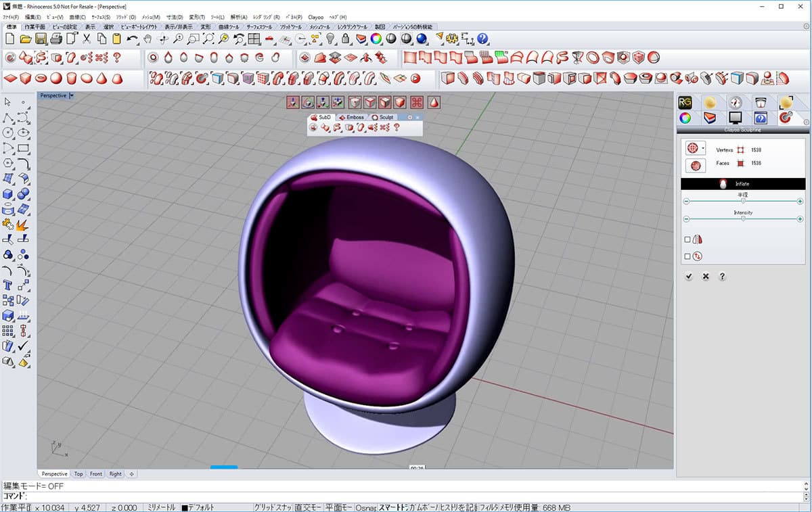This screenshot has width=812, height=512.
Task: Click the Print icon in standard toolbar
Action: click(56, 39)
